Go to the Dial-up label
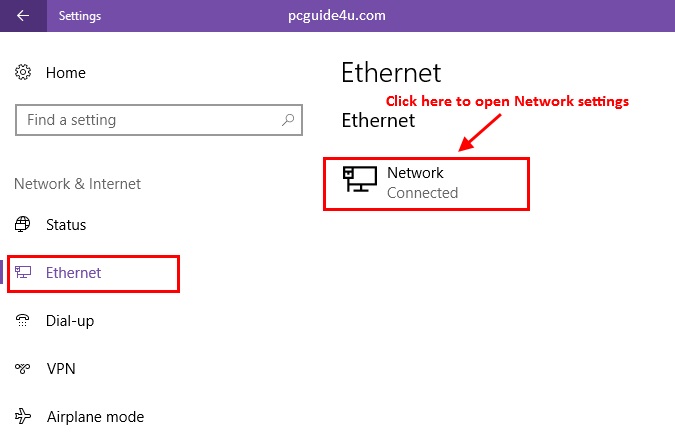The width and height of the screenshot is (675, 437). pyautogui.click(x=70, y=320)
